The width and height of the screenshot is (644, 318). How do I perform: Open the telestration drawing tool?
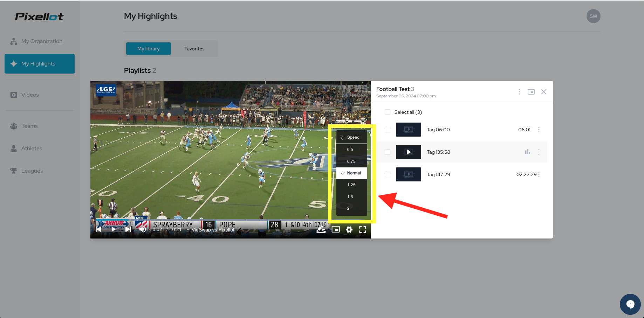(x=321, y=229)
